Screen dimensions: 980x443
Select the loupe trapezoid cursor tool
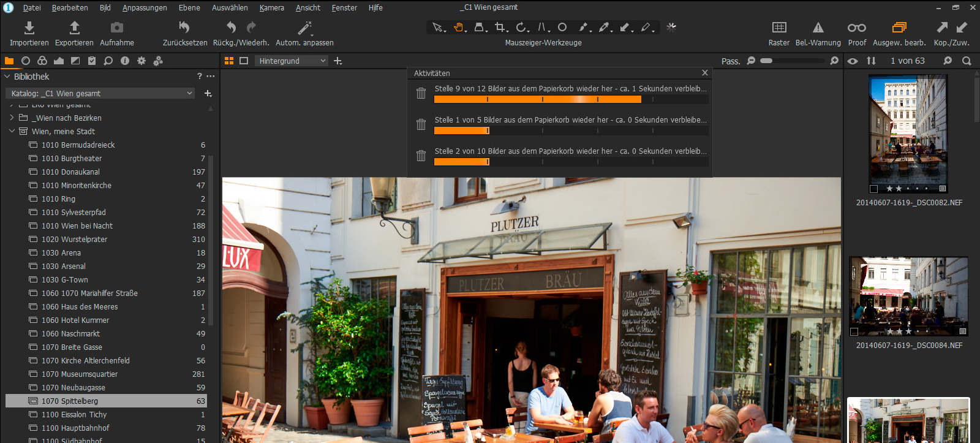(x=479, y=27)
